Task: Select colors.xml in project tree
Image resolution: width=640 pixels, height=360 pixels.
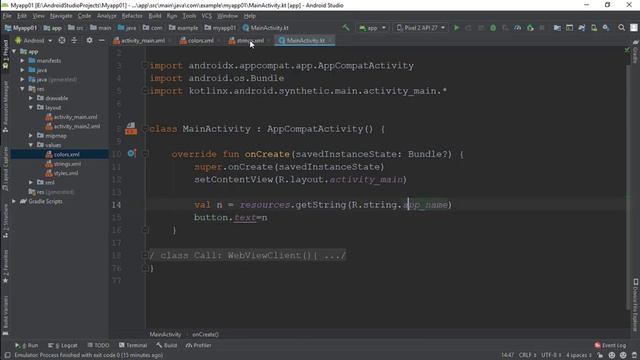Action: coord(63,154)
